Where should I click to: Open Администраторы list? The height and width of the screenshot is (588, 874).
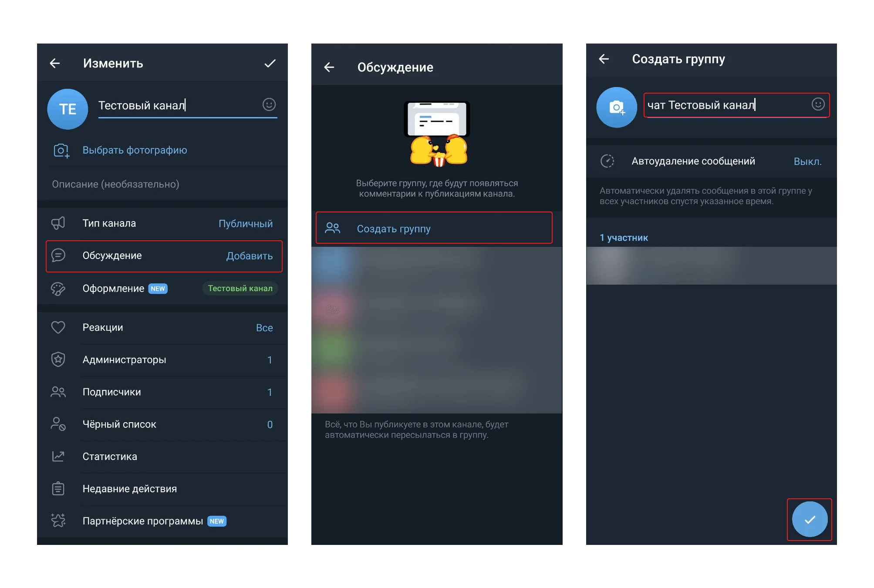pyautogui.click(x=162, y=360)
